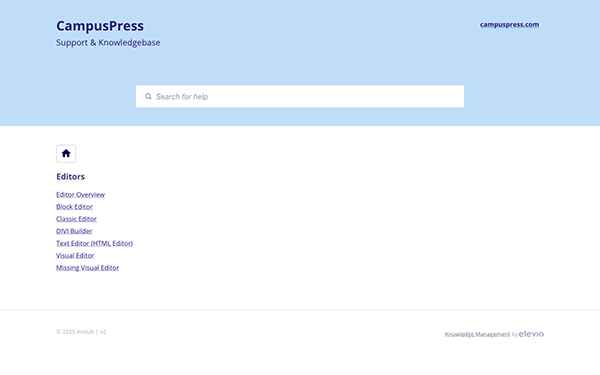
Task: Open the DIVI Builder article
Action: point(74,231)
